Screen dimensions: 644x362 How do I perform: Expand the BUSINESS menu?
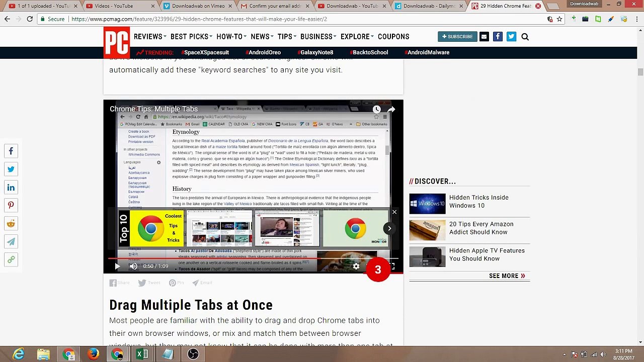(x=318, y=37)
